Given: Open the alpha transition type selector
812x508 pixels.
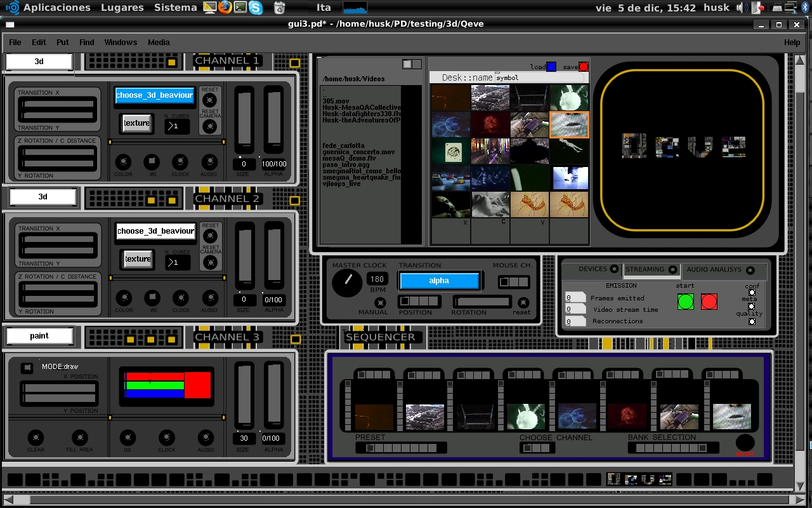Looking at the screenshot, I should (x=439, y=281).
